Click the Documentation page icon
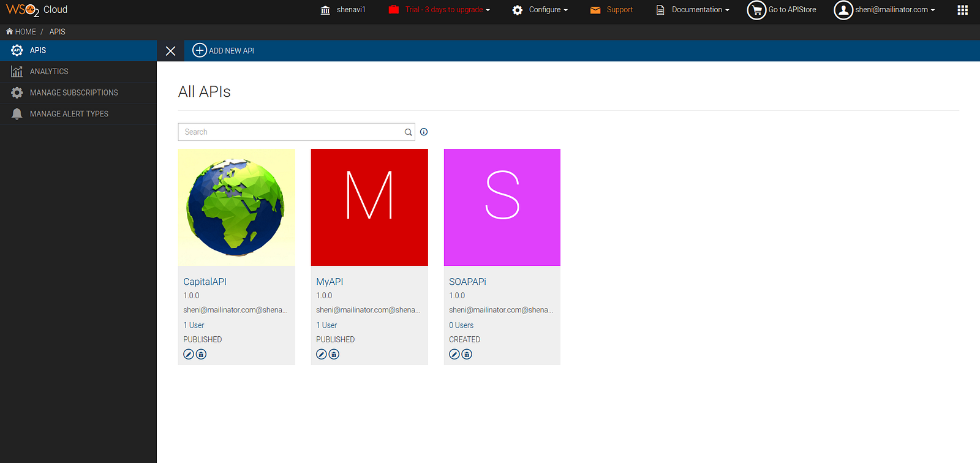Viewport: 980px width, 463px height. click(660, 10)
